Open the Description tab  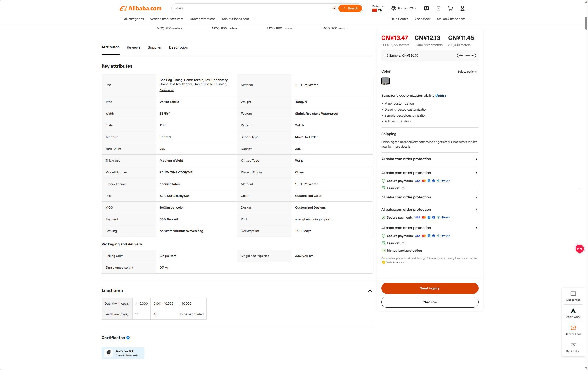178,47
